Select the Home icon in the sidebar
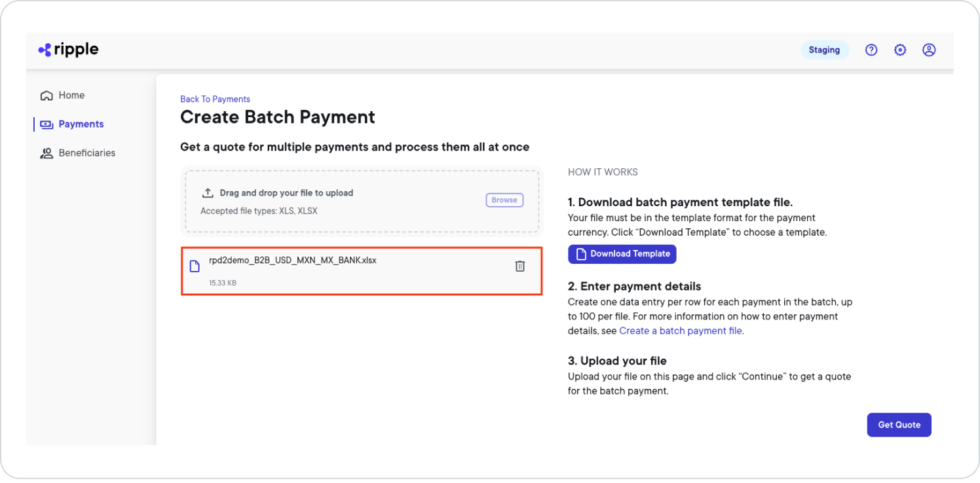 pos(47,95)
